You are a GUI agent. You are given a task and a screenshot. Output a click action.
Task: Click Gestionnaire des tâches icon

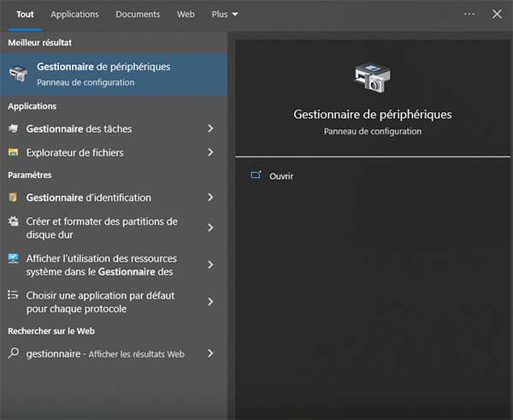coord(13,128)
